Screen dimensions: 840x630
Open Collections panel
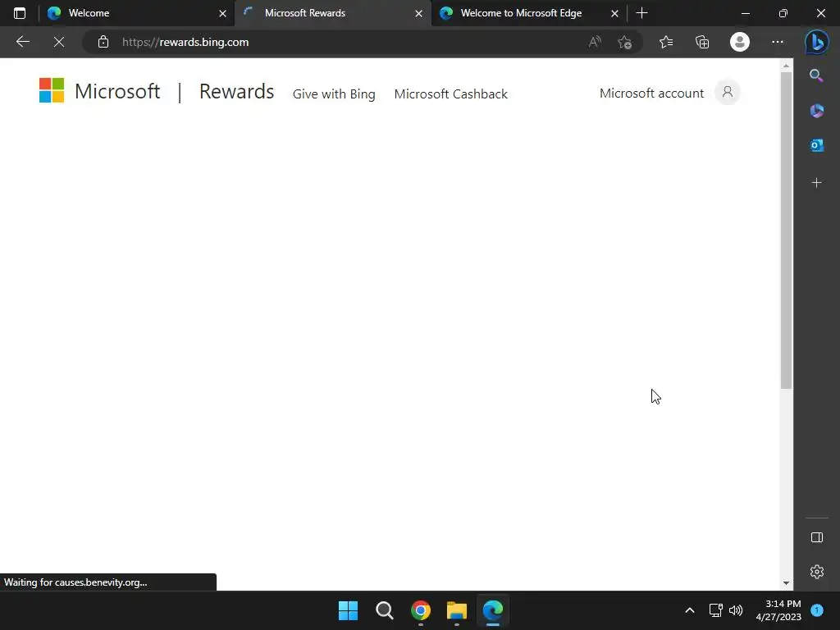702,42
